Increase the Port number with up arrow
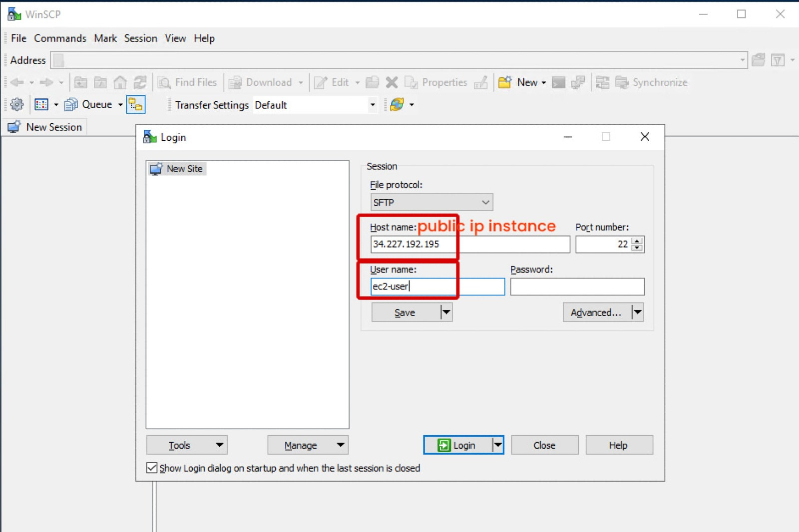Viewport: 799px width, 532px height. [637, 241]
